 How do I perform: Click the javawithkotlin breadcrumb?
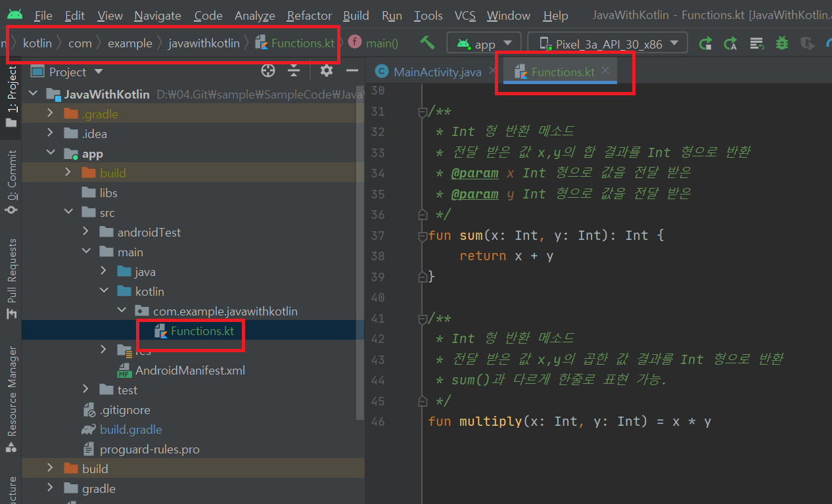point(204,43)
